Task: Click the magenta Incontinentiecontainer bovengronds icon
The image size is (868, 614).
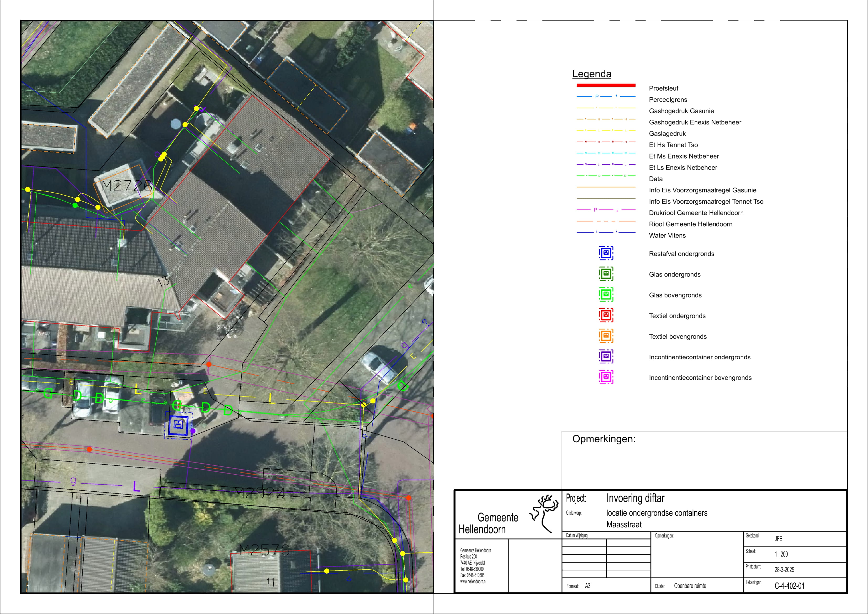Action: [606, 377]
